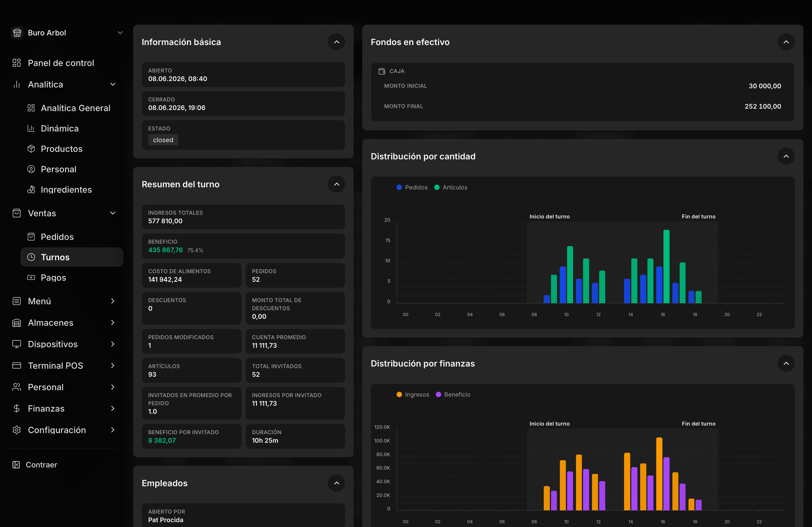Click the Pagos banknote icon

coord(31,277)
